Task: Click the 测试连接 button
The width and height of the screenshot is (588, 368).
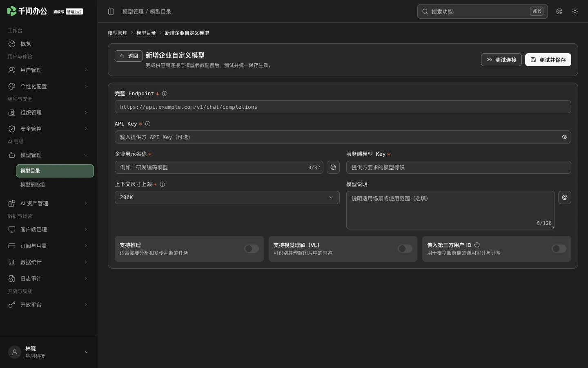Action: click(501, 60)
